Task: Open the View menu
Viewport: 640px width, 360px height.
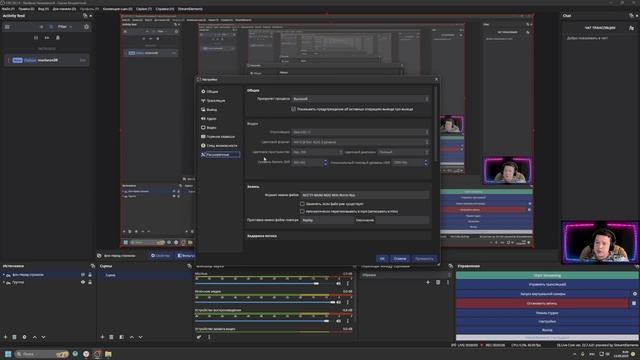Action: click(43, 9)
